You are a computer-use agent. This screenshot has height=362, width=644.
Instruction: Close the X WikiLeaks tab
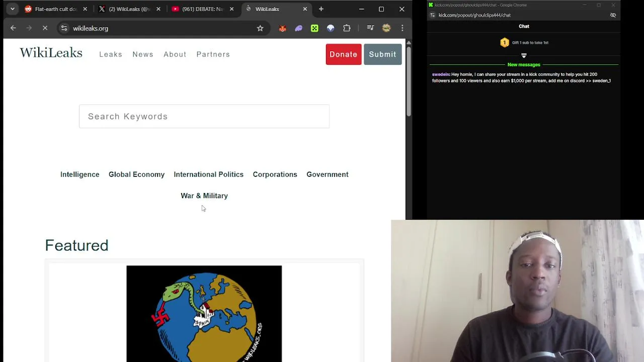(x=158, y=9)
